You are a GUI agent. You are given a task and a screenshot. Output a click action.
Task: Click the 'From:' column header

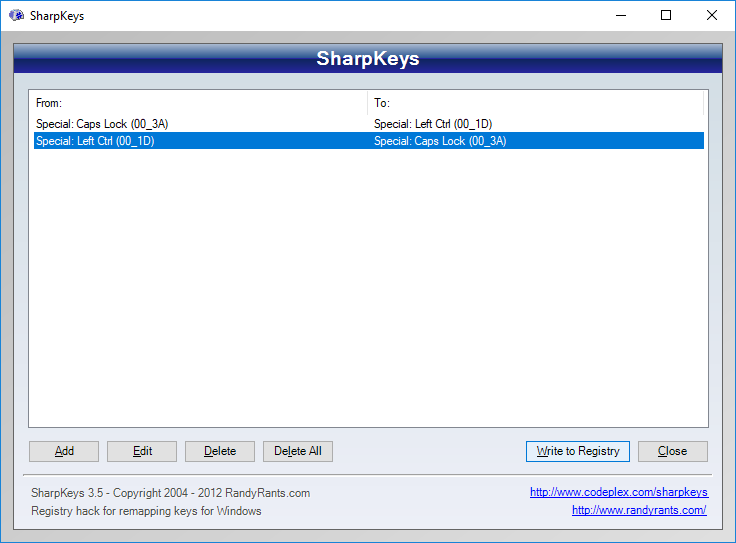(x=200, y=103)
